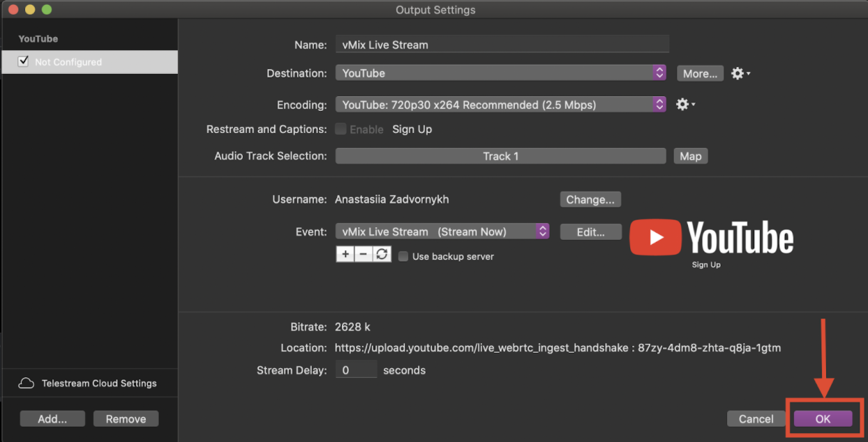Click the YouTube logo
Viewport: 868px width, 442px height.
(712, 238)
